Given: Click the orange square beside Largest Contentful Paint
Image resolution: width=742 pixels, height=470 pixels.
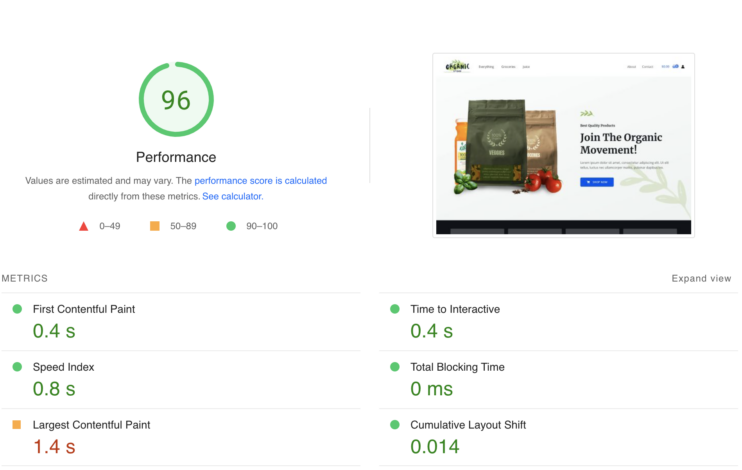Looking at the screenshot, I should [x=17, y=425].
